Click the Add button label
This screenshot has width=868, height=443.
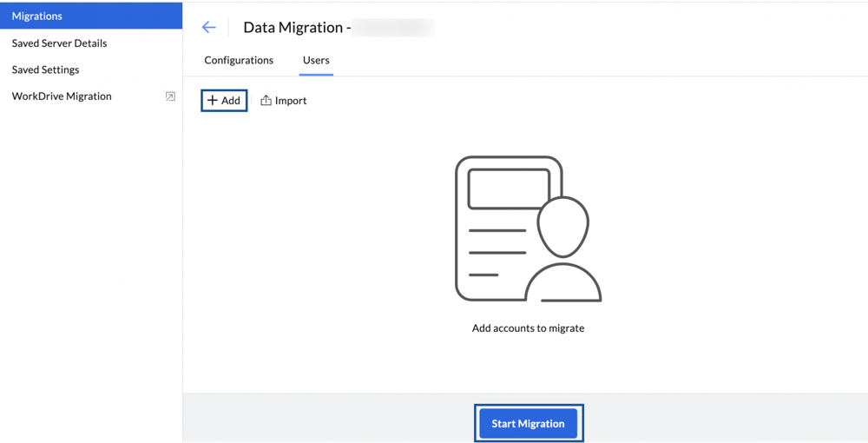click(x=231, y=100)
